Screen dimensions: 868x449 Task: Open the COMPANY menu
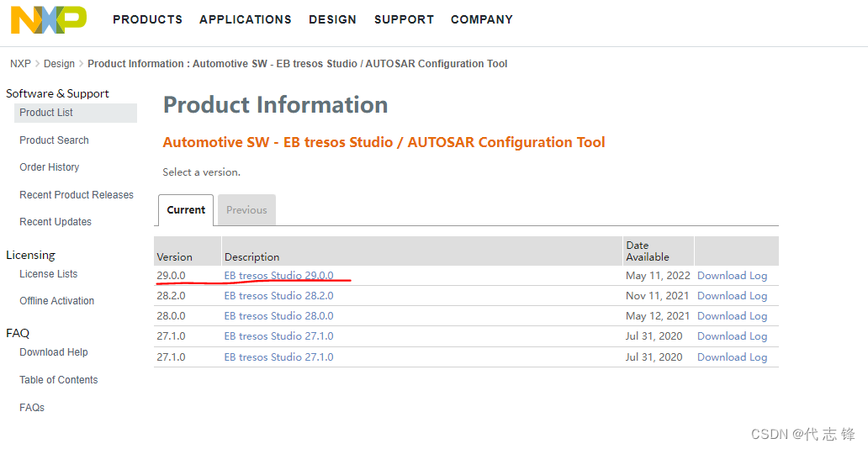pyautogui.click(x=482, y=19)
